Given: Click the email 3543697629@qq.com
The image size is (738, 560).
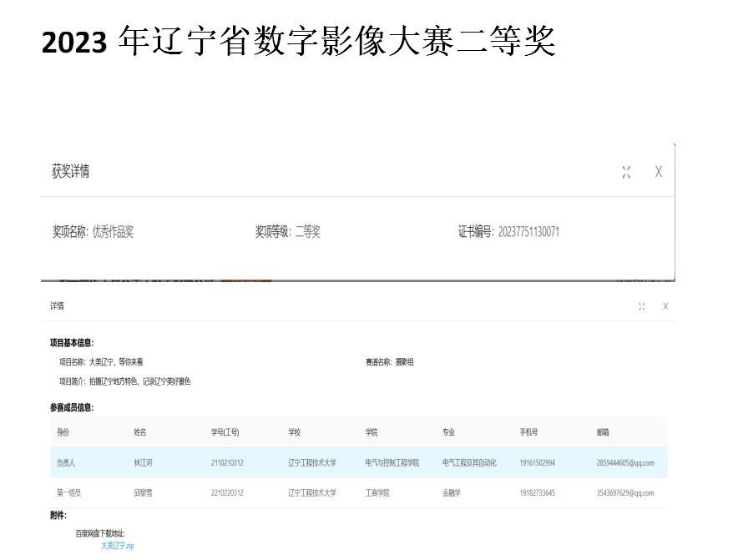Looking at the screenshot, I should coord(625,492).
